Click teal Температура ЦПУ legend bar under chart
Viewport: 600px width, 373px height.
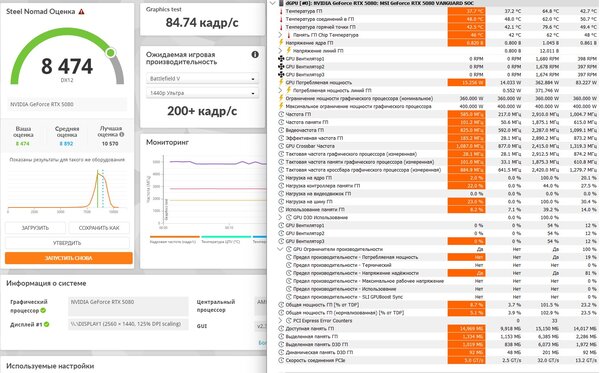coord(226,237)
